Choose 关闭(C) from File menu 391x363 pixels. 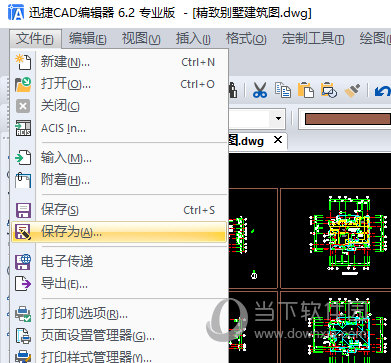[119, 106]
